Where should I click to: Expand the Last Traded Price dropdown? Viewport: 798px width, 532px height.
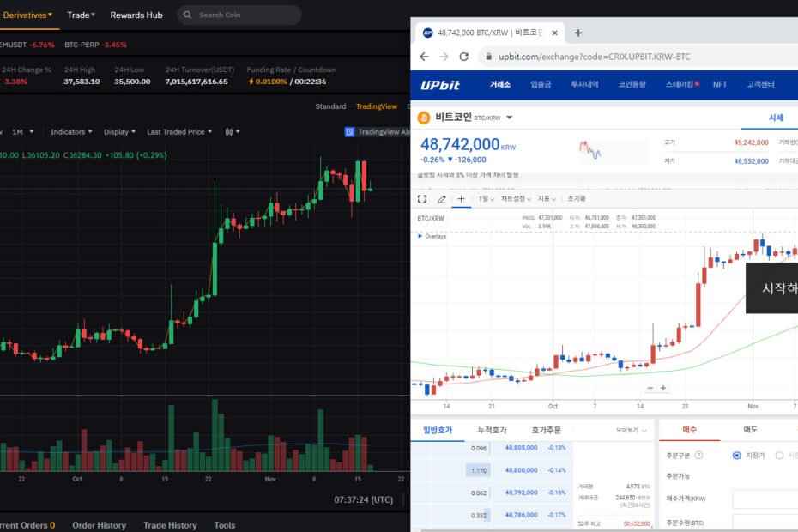click(x=179, y=132)
